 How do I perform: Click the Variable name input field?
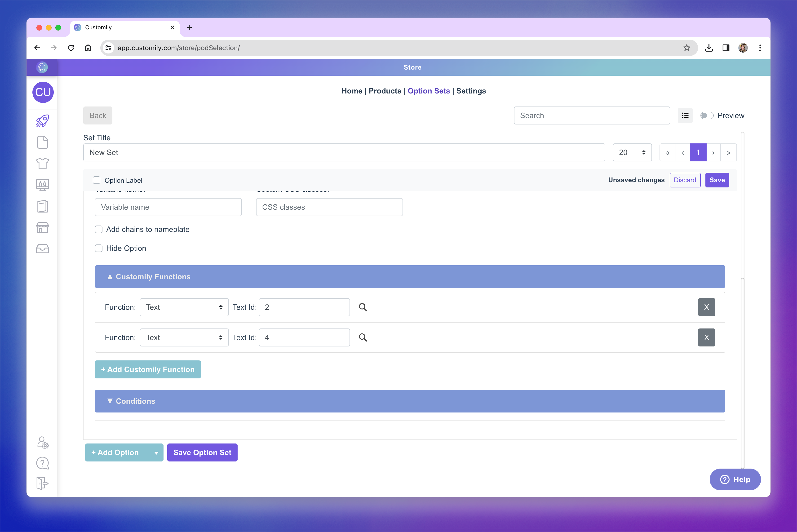click(x=168, y=207)
